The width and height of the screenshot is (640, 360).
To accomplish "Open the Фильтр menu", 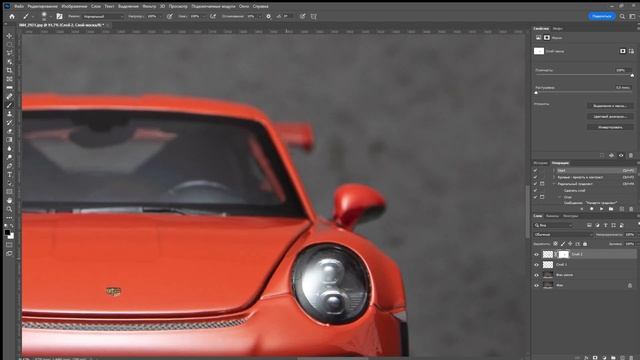I will tap(149, 7).
